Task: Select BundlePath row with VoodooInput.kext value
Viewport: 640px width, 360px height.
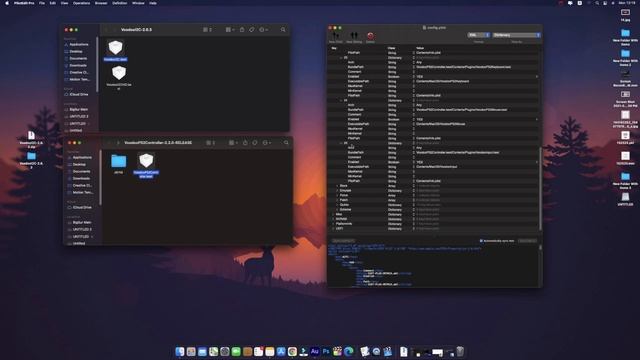Action: (x=433, y=153)
